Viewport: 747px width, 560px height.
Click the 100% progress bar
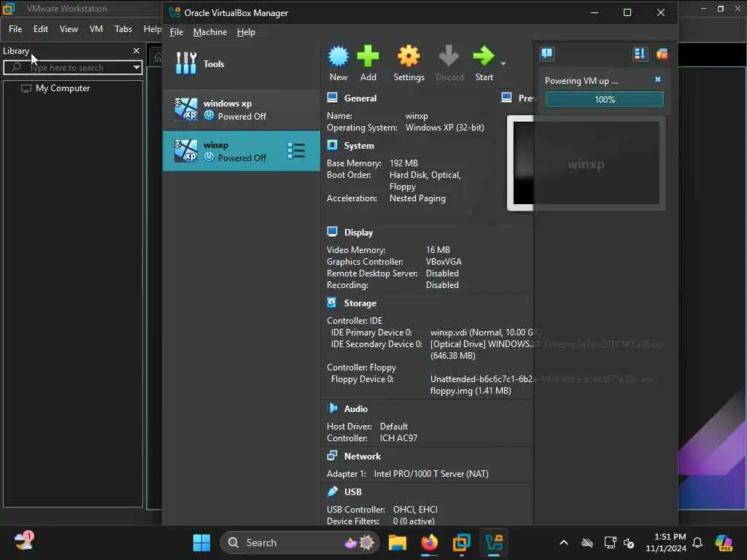click(604, 99)
